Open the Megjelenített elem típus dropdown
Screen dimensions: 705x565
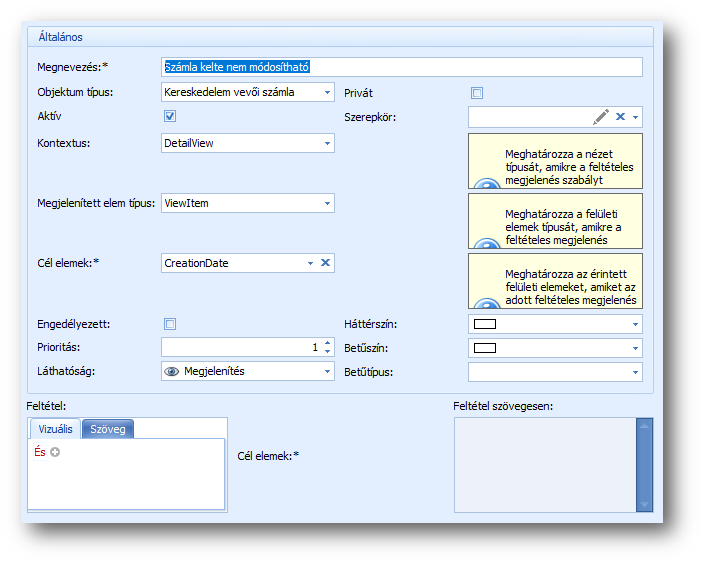click(x=327, y=203)
